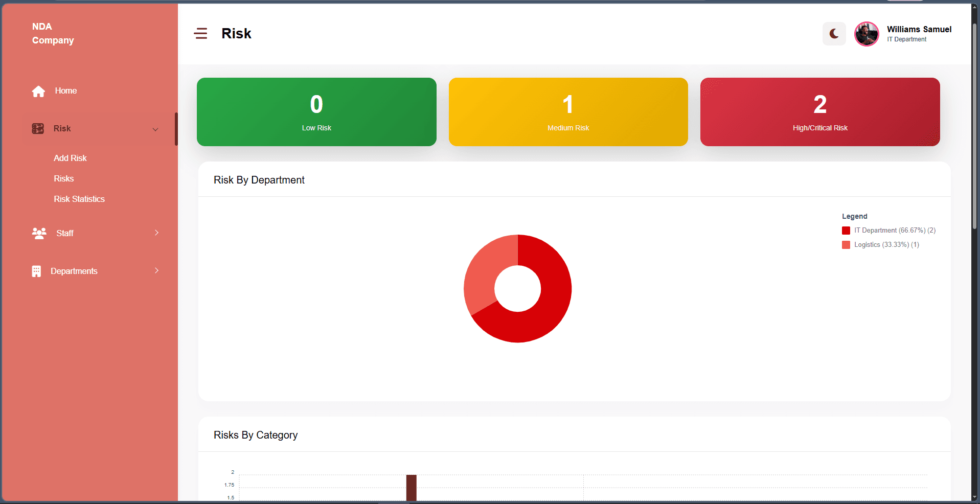
Task: Click the hamburger menu icon
Action: (200, 34)
